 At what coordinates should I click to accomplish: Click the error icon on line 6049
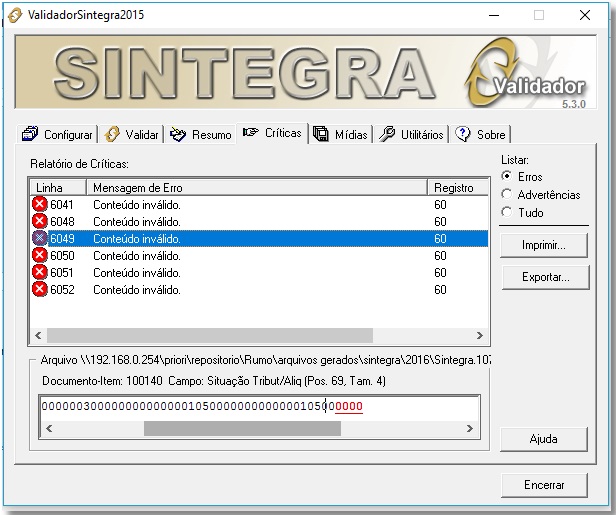39,238
